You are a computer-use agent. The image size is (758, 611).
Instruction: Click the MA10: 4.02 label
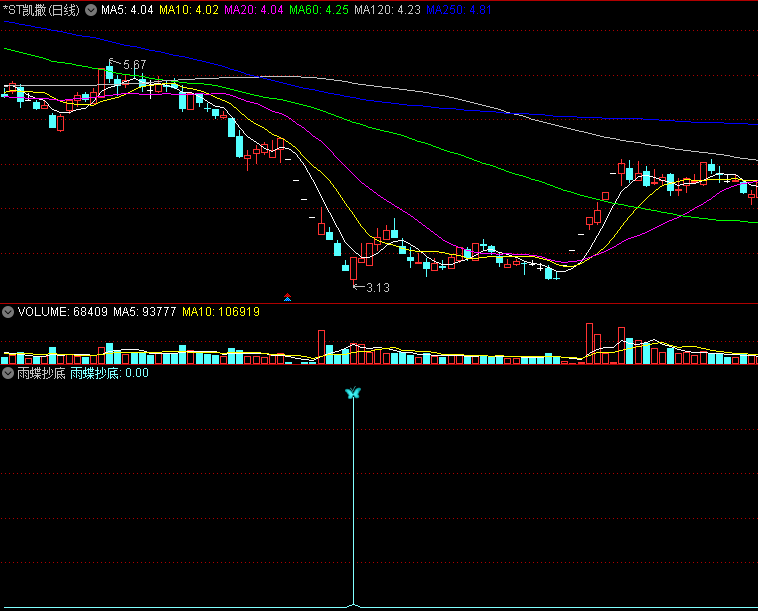coord(189,10)
